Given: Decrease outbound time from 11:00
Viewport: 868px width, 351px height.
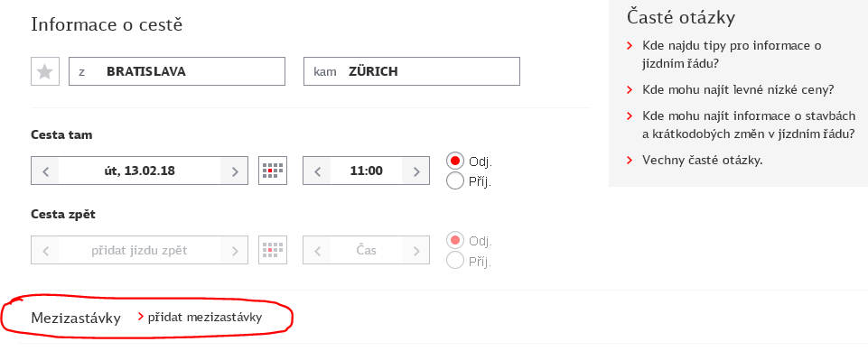Looking at the screenshot, I should coord(317,171).
